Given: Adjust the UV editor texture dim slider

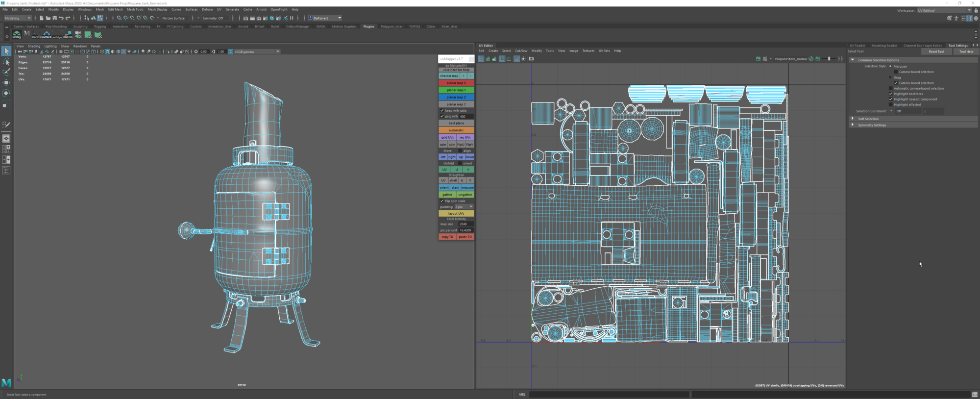Looking at the screenshot, I should (x=829, y=59).
